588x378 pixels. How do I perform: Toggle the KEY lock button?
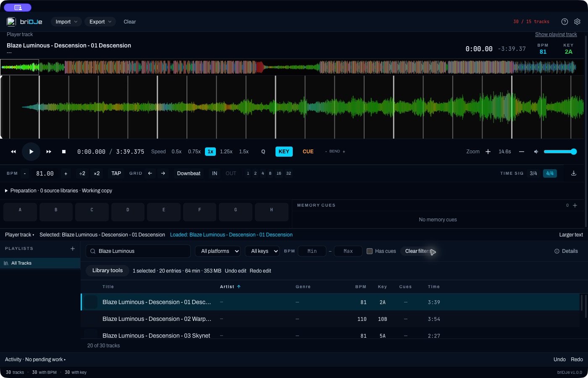click(x=284, y=152)
